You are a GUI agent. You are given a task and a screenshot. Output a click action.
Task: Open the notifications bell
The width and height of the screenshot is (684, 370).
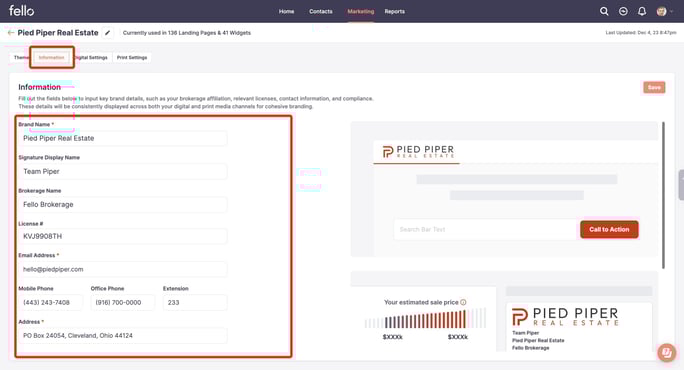(642, 11)
